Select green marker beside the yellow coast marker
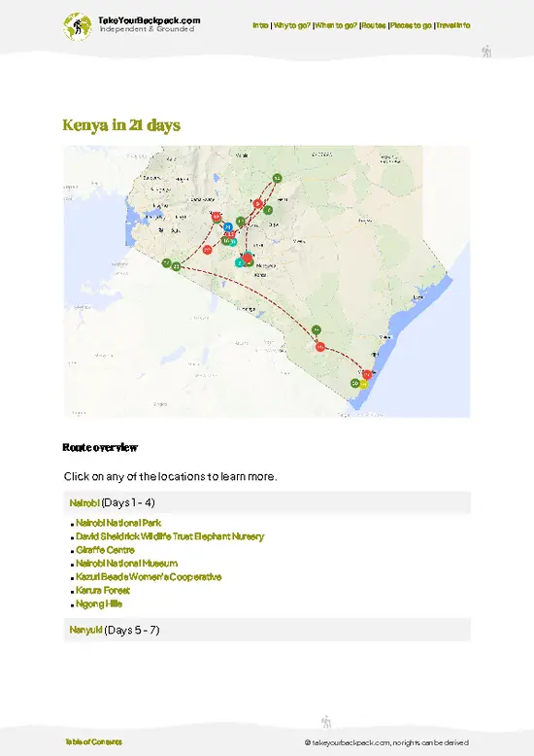The width and height of the screenshot is (534, 756). [x=355, y=383]
